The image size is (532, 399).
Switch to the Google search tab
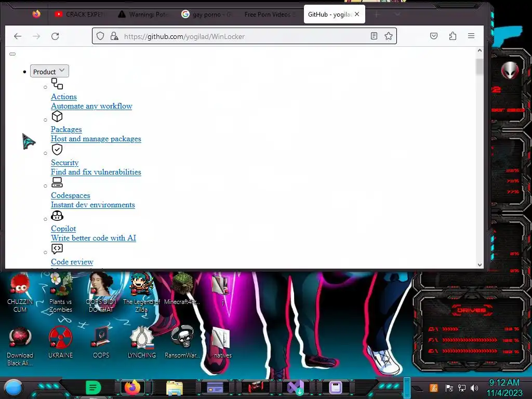[x=206, y=14]
